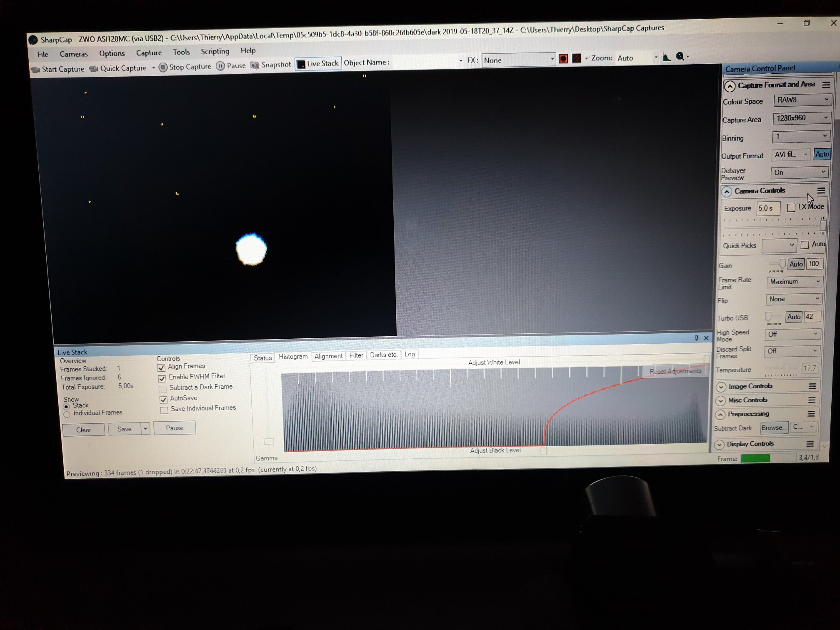Screen dimensions: 840x630
Task: Open the Capture Area 1280x960 dropdown
Action: click(x=802, y=118)
